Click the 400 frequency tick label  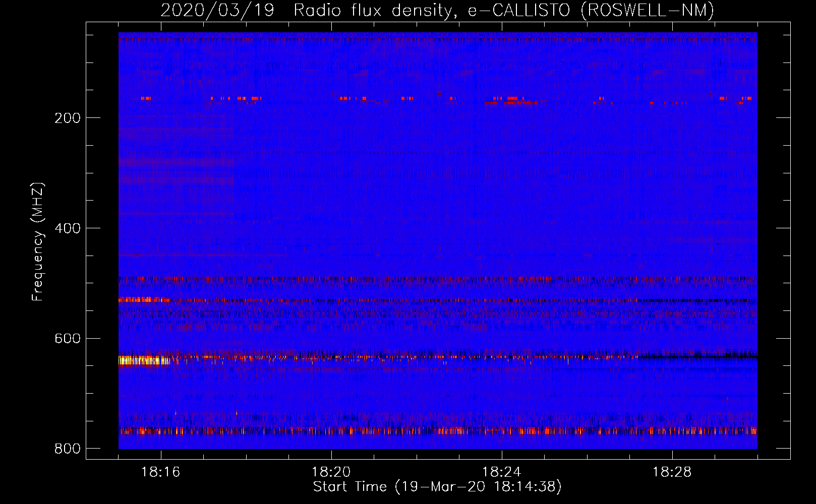(68, 228)
